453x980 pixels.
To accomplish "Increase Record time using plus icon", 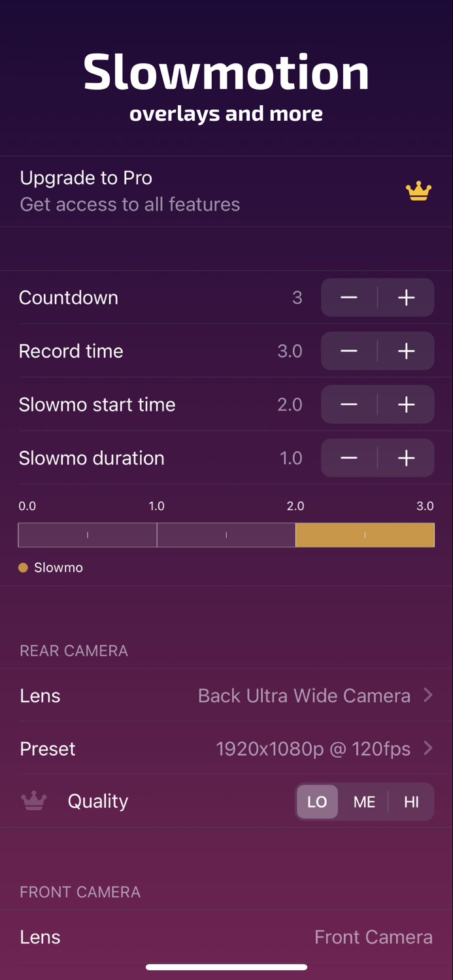I will (406, 351).
